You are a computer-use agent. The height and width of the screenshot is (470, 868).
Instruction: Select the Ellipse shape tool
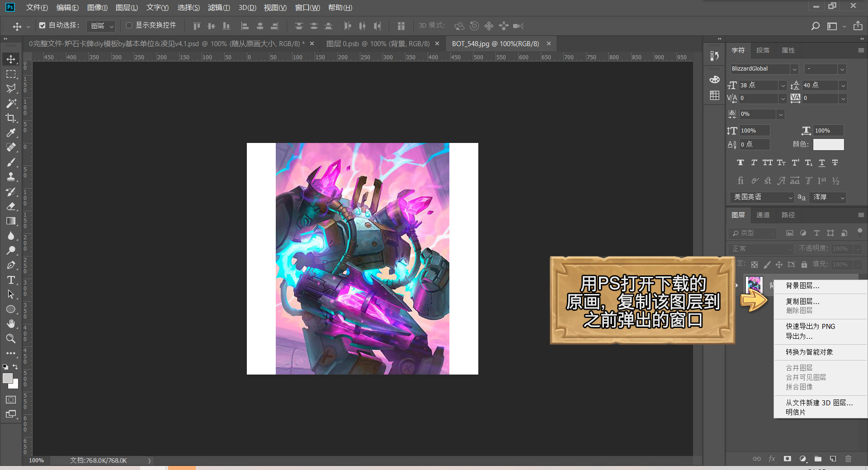point(11,309)
